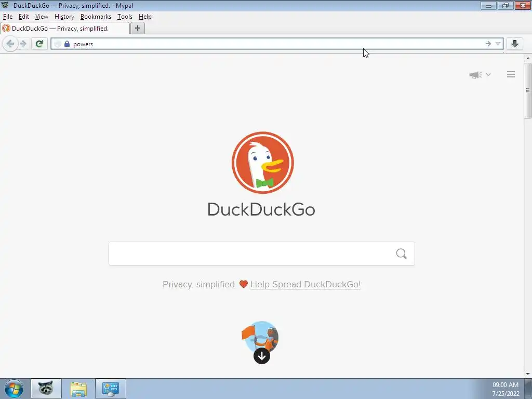Open the Help menu
The width and height of the screenshot is (532, 399).
pyautogui.click(x=145, y=17)
